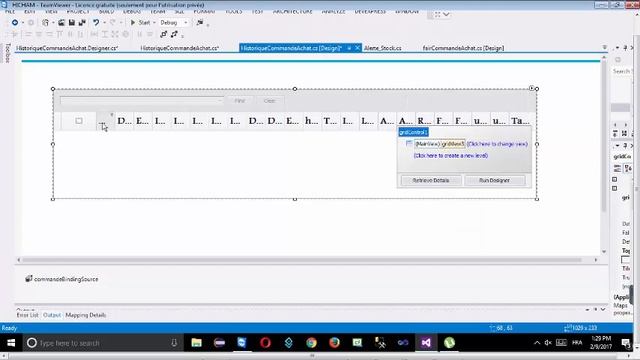Click the microphone icon in taskbar search
The height and width of the screenshot is (360, 640).
point(174,343)
